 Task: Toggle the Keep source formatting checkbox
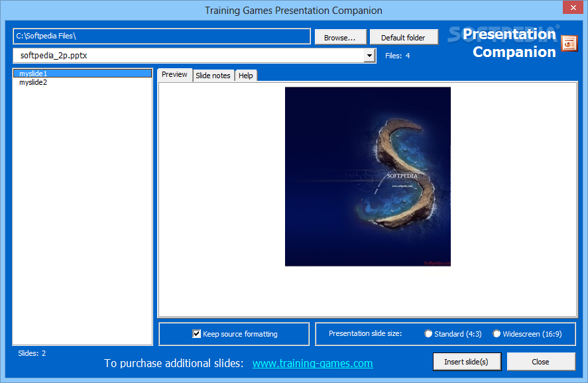196,333
